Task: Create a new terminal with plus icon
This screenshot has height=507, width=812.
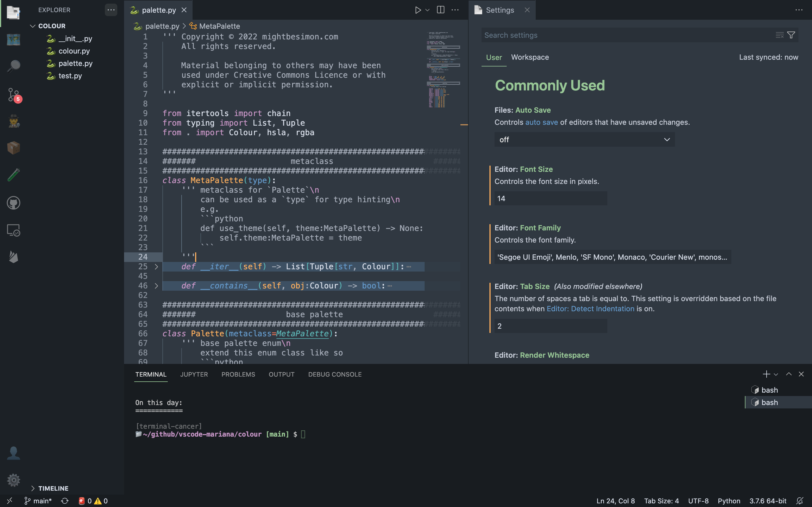Action: [766, 374]
